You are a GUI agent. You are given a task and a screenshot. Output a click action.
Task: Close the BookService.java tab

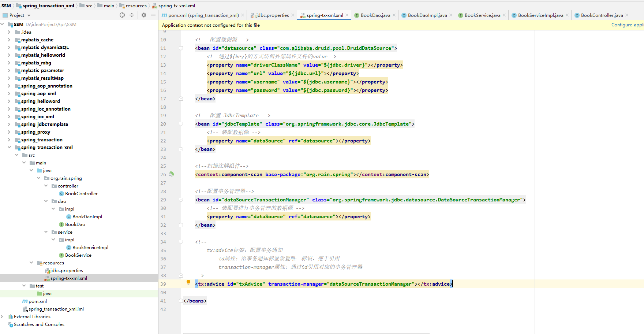tap(504, 15)
